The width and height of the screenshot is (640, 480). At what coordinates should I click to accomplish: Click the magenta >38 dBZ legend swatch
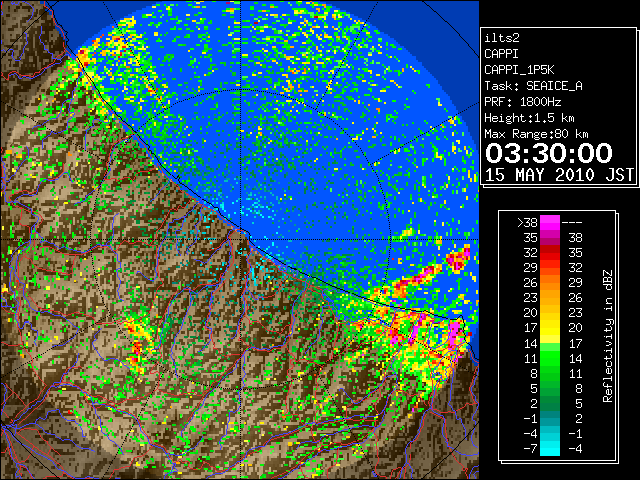550,223
